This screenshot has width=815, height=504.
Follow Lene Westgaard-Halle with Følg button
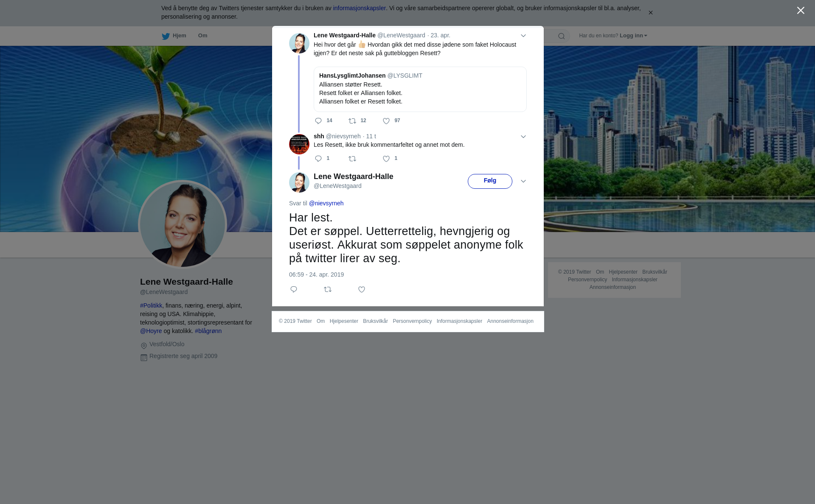(x=490, y=181)
